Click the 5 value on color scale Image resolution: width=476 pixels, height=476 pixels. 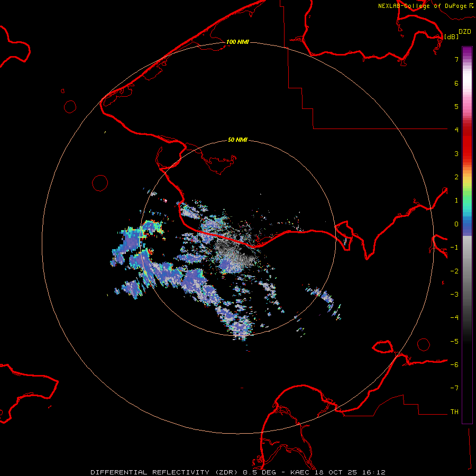click(456, 106)
